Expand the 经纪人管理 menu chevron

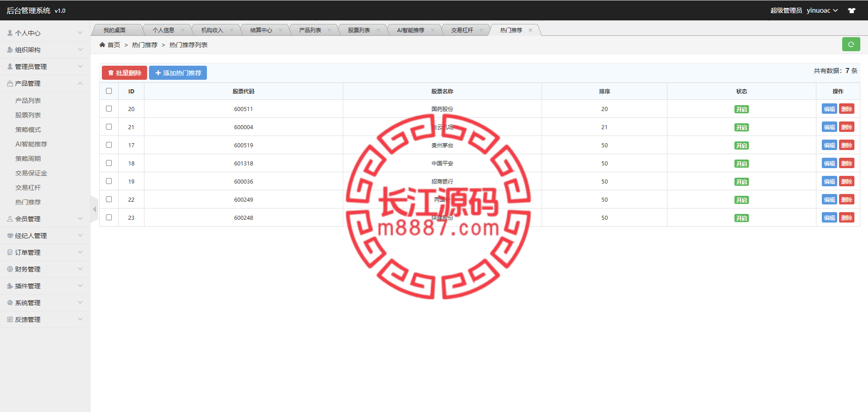[x=80, y=235]
